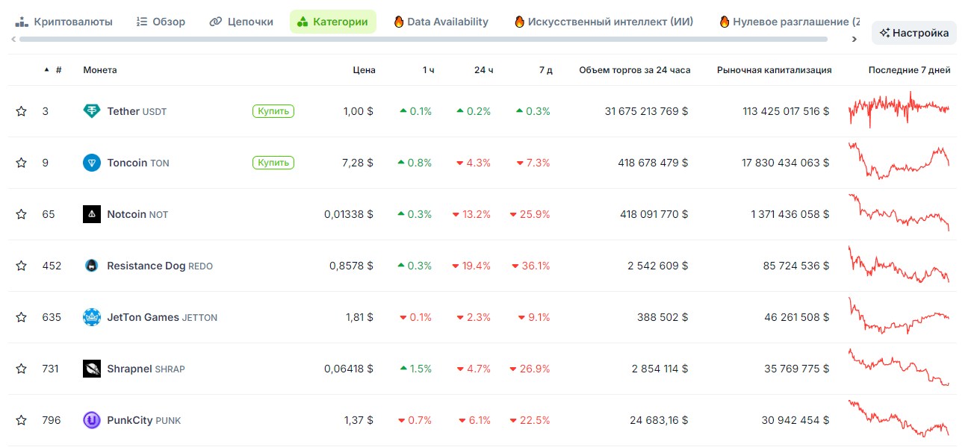This screenshot has width=980, height=447.
Task: Open the Data Availability category
Action: tap(441, 22)
